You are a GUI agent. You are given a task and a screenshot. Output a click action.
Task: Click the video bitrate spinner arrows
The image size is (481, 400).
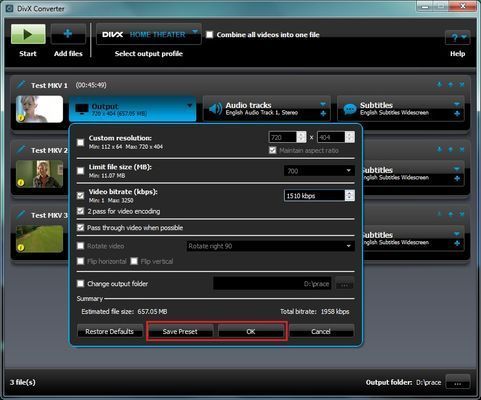(x=349, y=195)
